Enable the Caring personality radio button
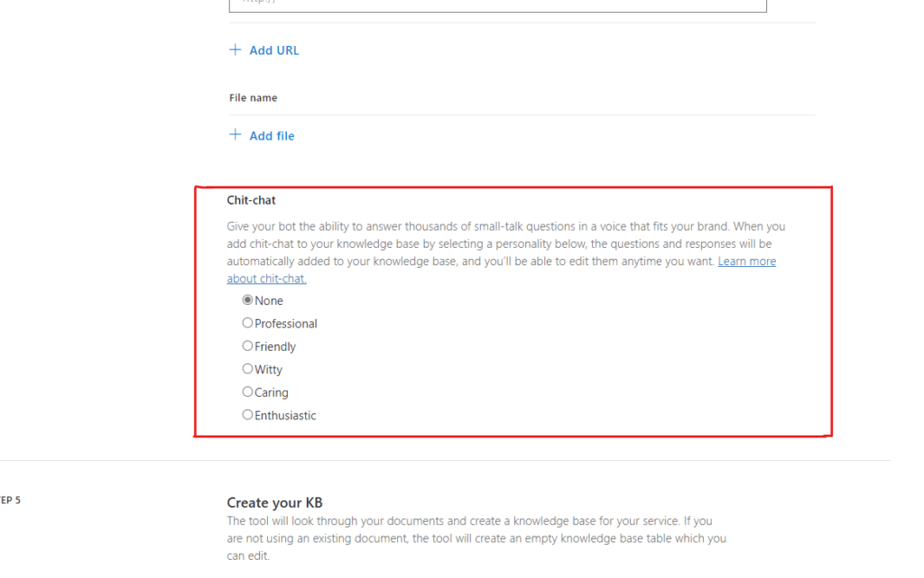The width and height of the screenshot is (924, 578). coord(248,392)
